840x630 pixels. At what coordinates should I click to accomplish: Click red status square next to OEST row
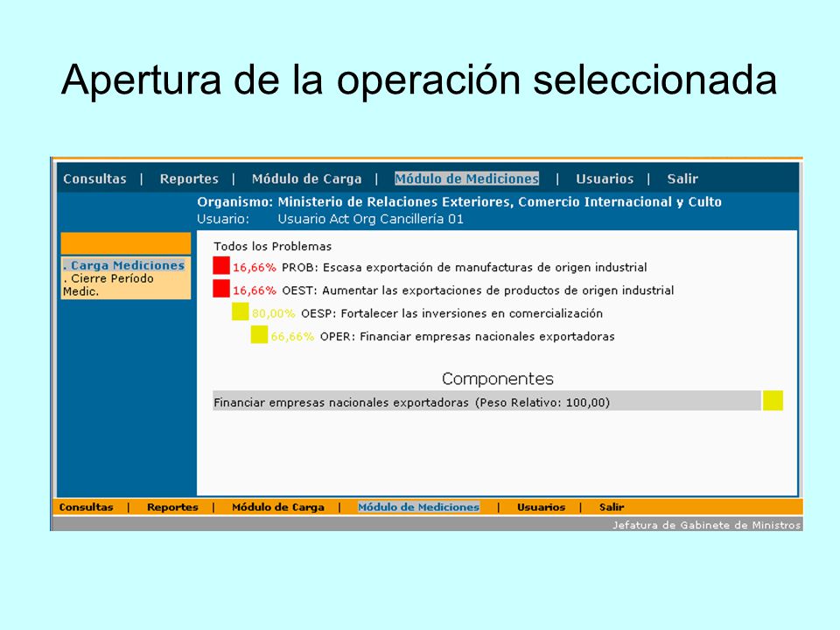221,289
